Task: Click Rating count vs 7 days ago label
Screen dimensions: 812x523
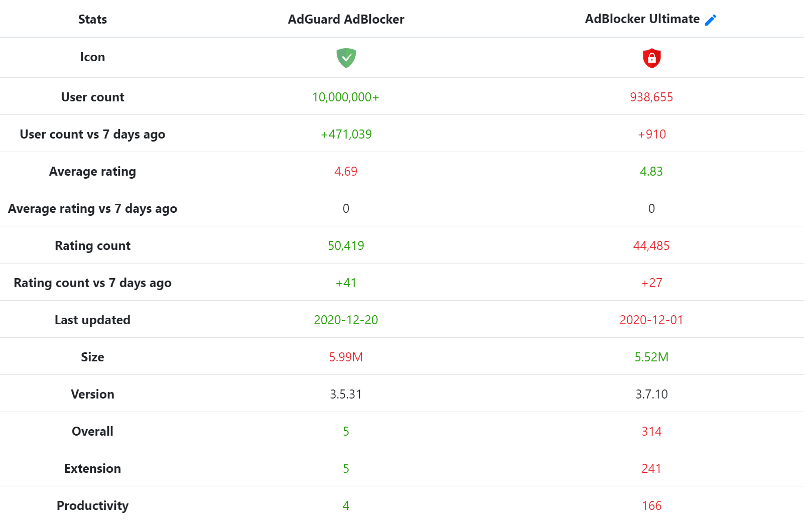Action: tap(92, 283)
